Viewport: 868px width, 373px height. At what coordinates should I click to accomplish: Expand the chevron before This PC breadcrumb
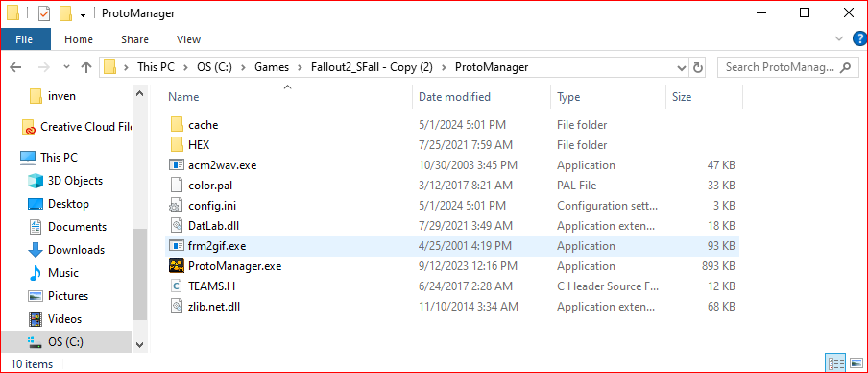[x=127, y=67]
